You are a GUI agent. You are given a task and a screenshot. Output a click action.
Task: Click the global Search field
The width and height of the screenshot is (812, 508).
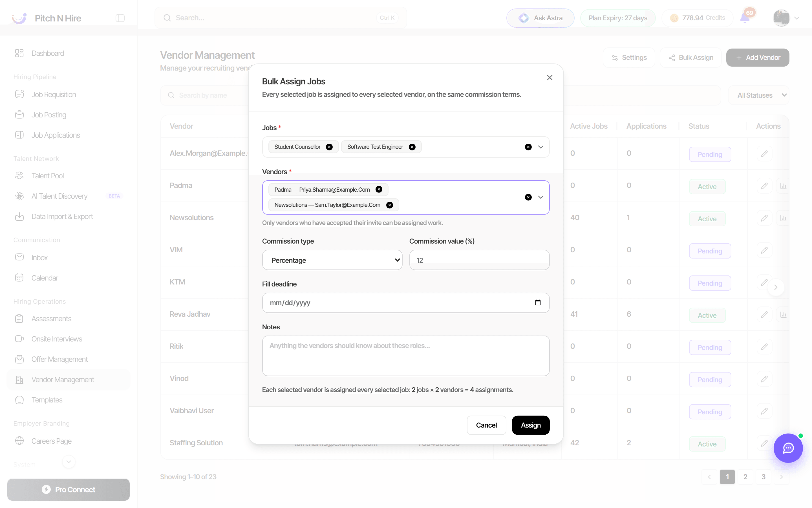click(x=281, y=18)
